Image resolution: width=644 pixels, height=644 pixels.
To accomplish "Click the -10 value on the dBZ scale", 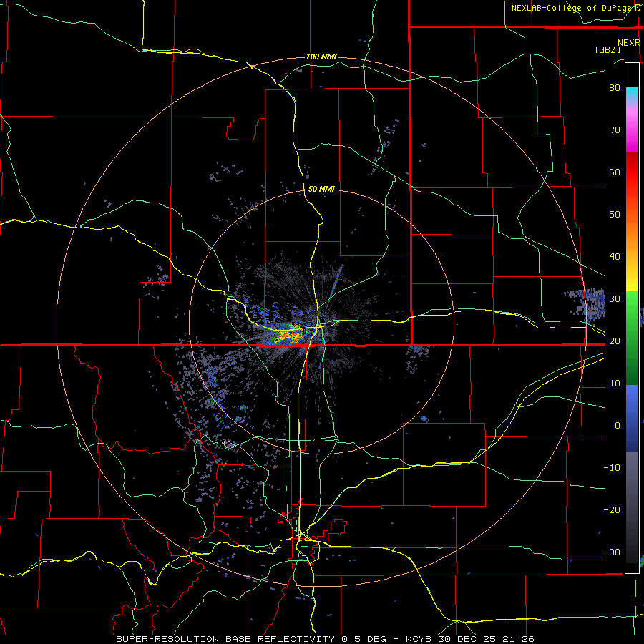I will (x=612, y=467).
